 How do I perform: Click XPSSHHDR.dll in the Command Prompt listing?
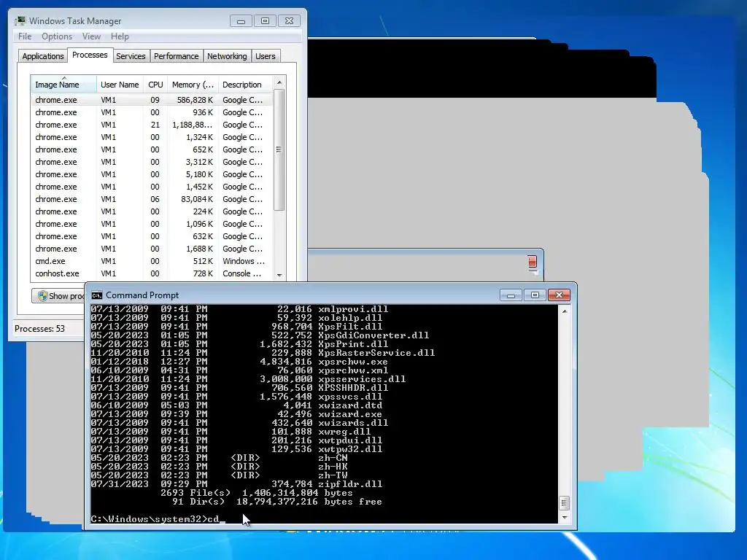pos(353,388)
